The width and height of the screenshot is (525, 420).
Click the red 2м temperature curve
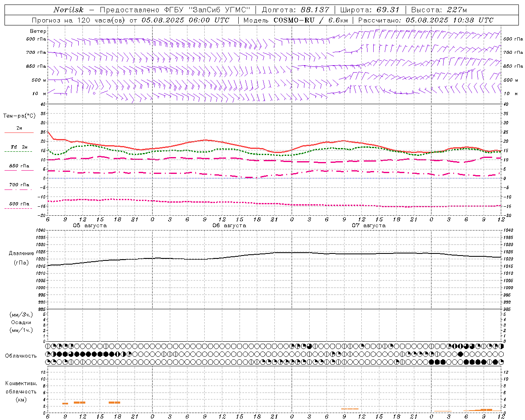[x=205, y=140]
